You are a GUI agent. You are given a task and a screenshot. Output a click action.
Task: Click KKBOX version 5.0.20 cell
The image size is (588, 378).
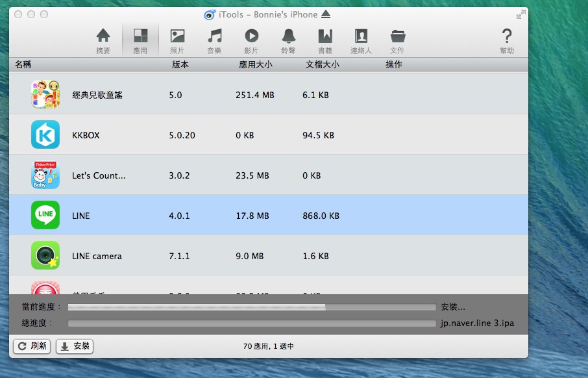[x=182, y=135]
